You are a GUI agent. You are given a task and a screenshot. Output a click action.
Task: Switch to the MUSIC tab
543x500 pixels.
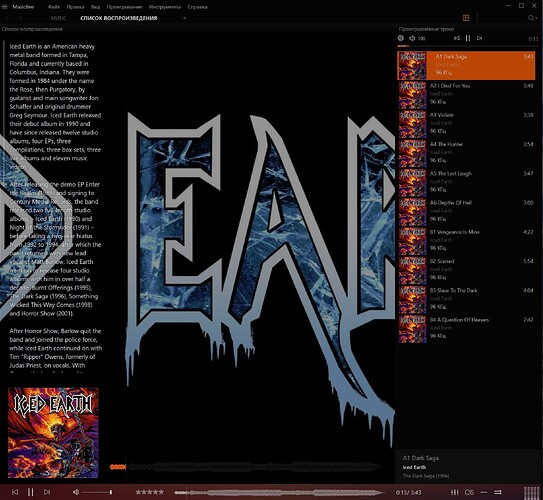(58, 18)
